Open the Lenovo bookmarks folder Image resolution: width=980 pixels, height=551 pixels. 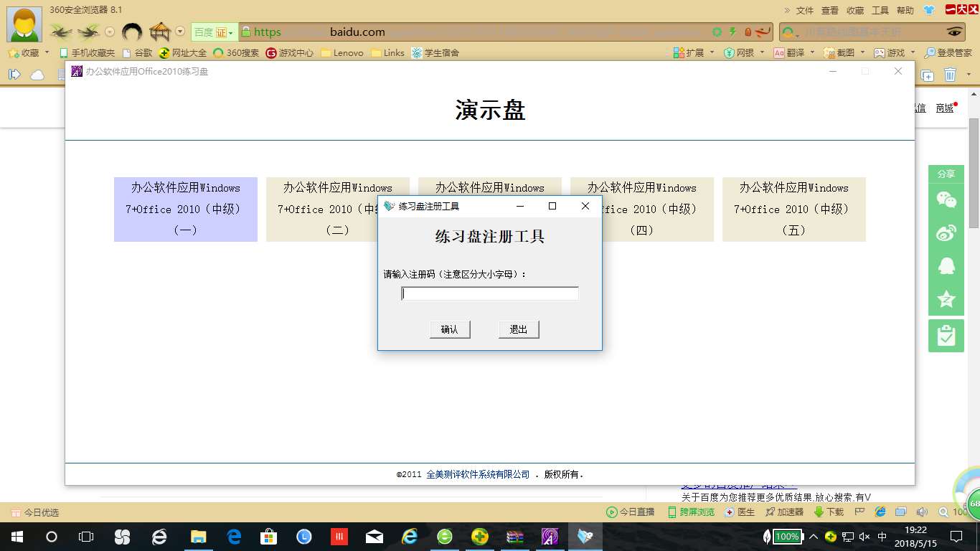(x=342, y=52)
